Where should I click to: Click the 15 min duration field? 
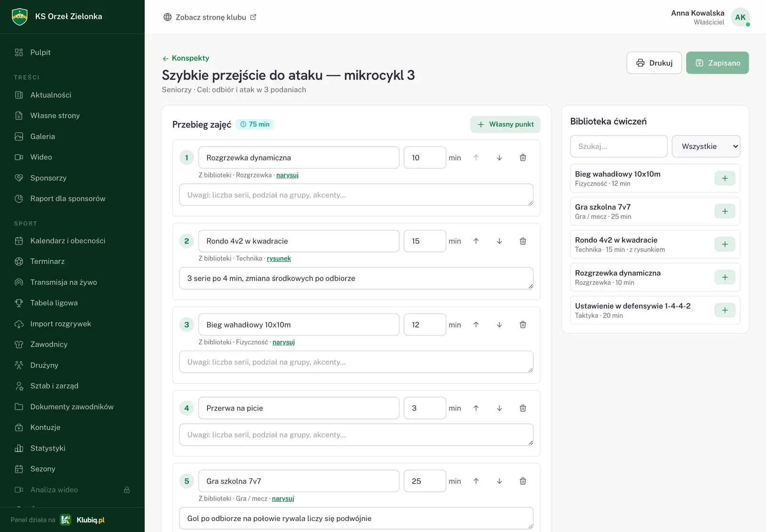click(425, 241)
